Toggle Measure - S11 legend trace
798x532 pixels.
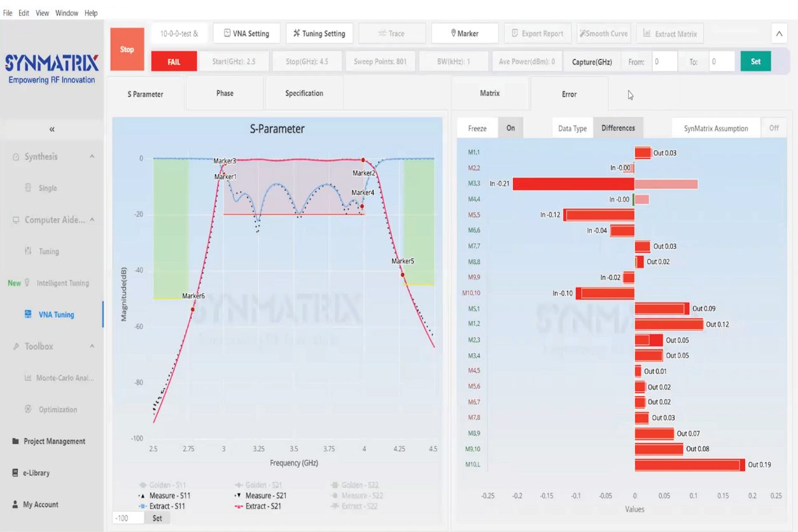point(164,496)
